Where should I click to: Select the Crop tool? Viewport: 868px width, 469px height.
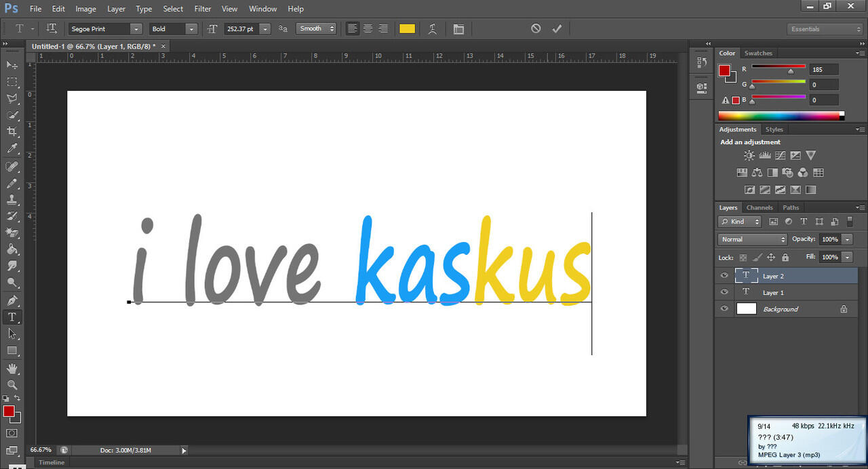pos(12,131)
